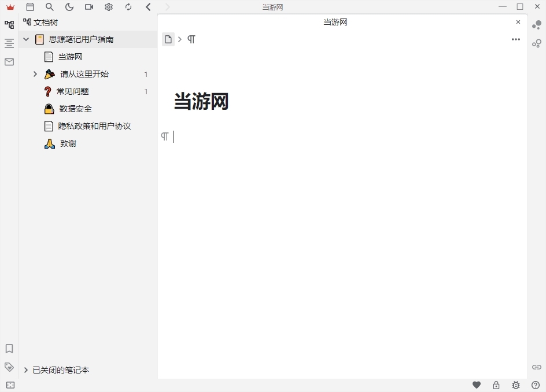Image resolution: width=546 pixels, height=392 pixels.
Task: Open the bookmarks panel icon
Action: click(x=9, y=349)
